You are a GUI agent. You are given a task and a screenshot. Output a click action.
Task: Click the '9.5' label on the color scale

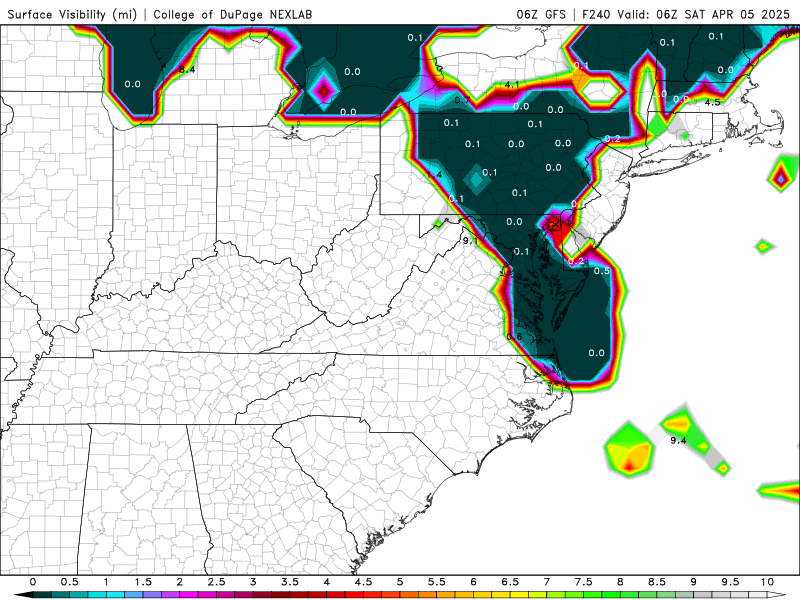click(x=731, y=582)
